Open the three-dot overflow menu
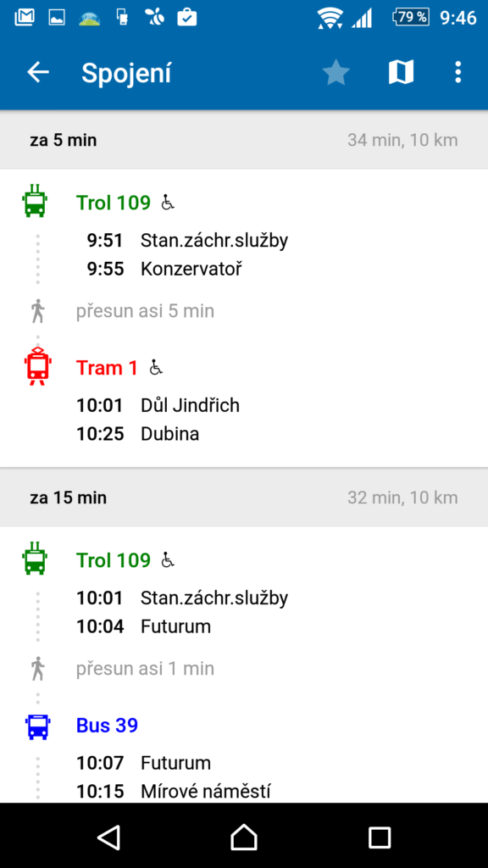This screenshot has height=868, width=488. (x=457, y=73)
